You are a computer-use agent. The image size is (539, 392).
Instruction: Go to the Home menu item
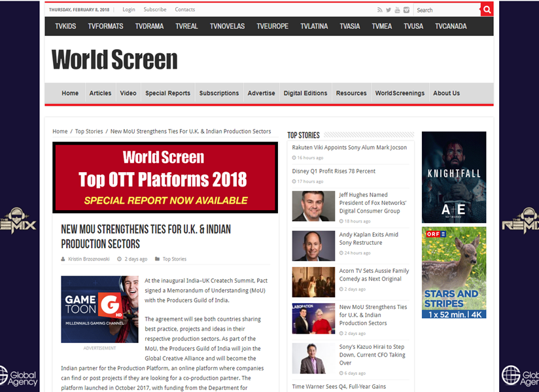(70, 93)
